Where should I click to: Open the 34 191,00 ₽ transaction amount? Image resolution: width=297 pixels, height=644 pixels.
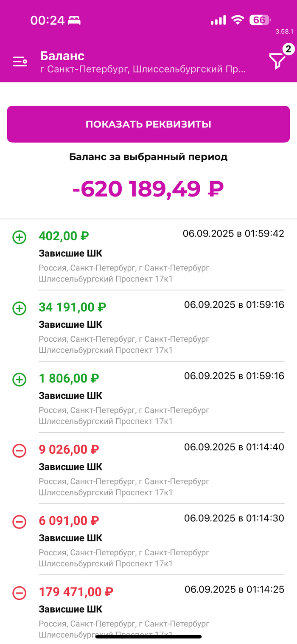point(73,307)
